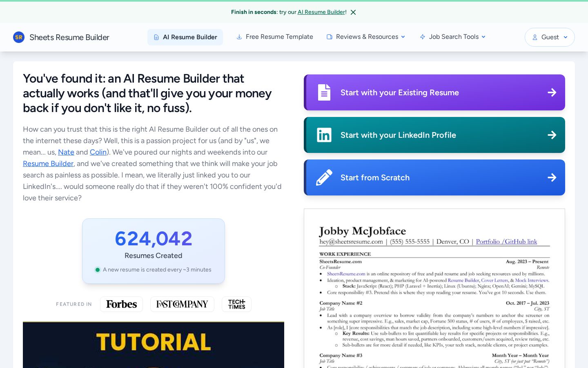Play the TUTORIAL video thumbnail
The width and height of the screenshot is (588, 368).
(x=154, y=345)
